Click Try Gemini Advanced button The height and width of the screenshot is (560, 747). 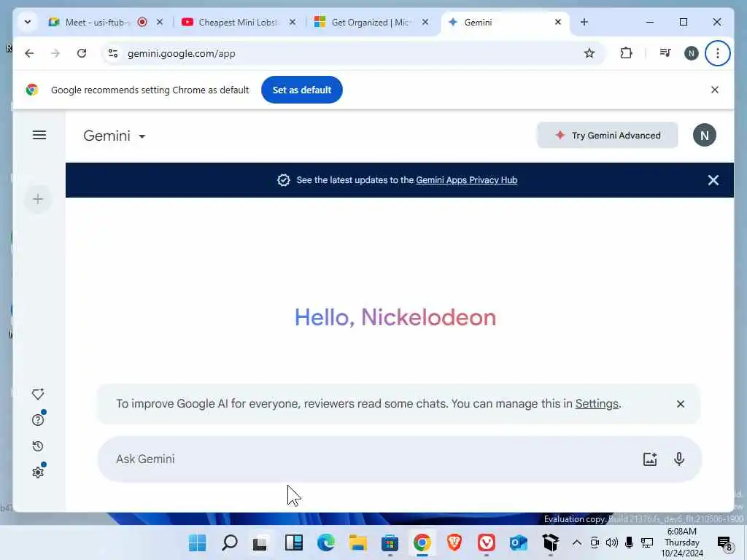[608, 135]
